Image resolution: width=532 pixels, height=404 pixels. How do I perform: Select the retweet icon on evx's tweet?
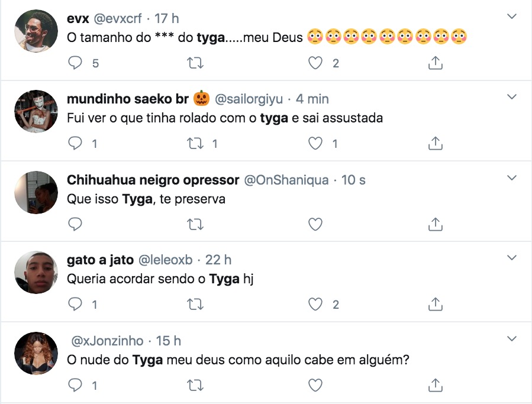(195, 62)
